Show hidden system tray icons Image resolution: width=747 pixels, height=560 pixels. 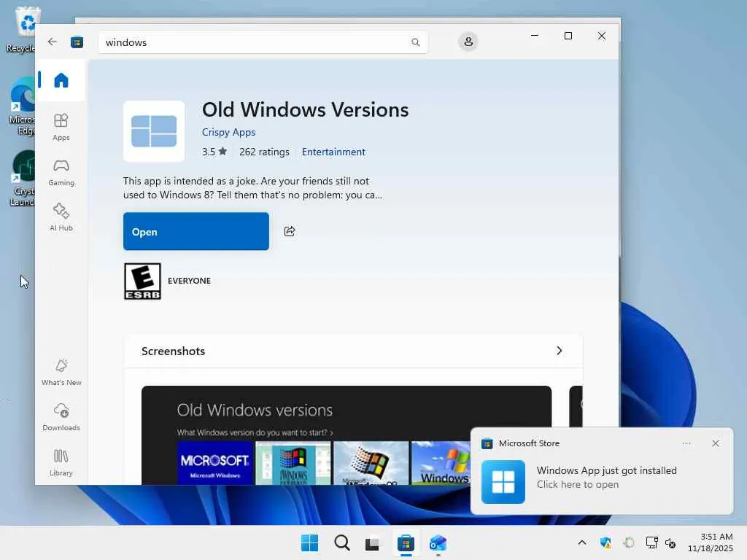click(581, 542)
